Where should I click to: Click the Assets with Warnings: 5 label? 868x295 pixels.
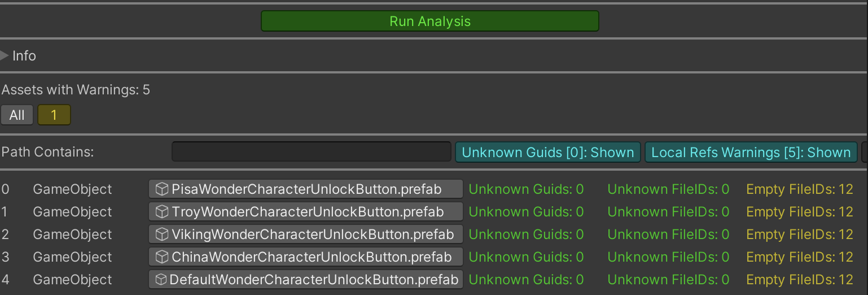[76, 90]
